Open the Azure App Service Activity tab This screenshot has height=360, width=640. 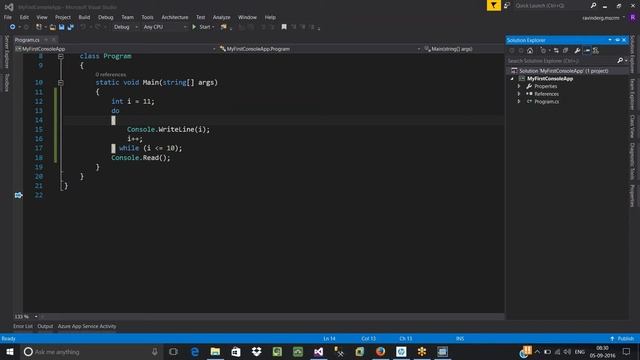tap(87, 327)
